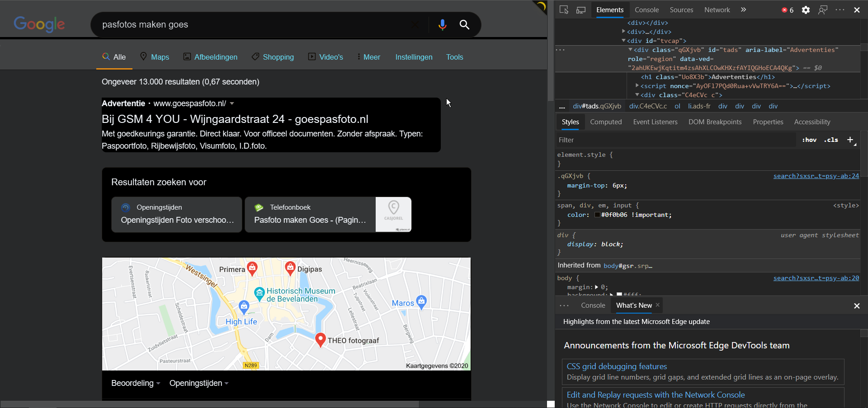The height and width of the screenshot is (408, 868).
Task: Select the drawer Console tab
Action: coord(593,305)
